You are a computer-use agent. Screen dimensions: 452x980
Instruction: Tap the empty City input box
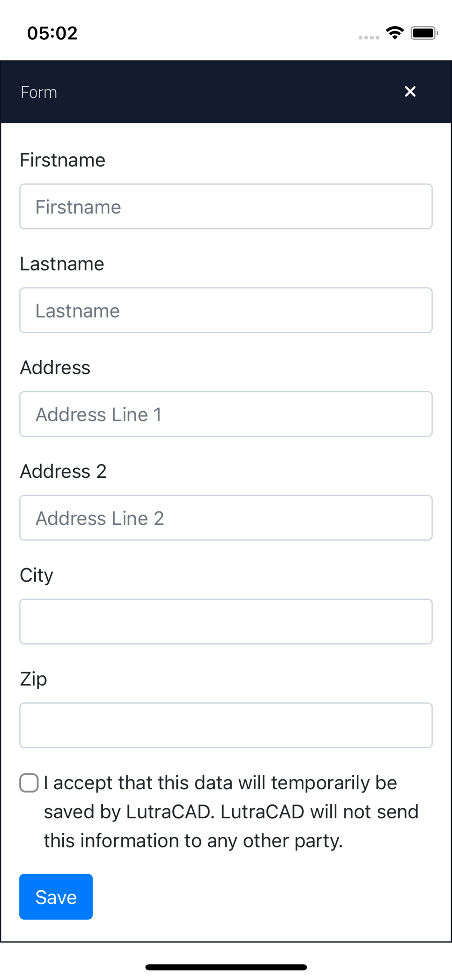click(226, 622)
